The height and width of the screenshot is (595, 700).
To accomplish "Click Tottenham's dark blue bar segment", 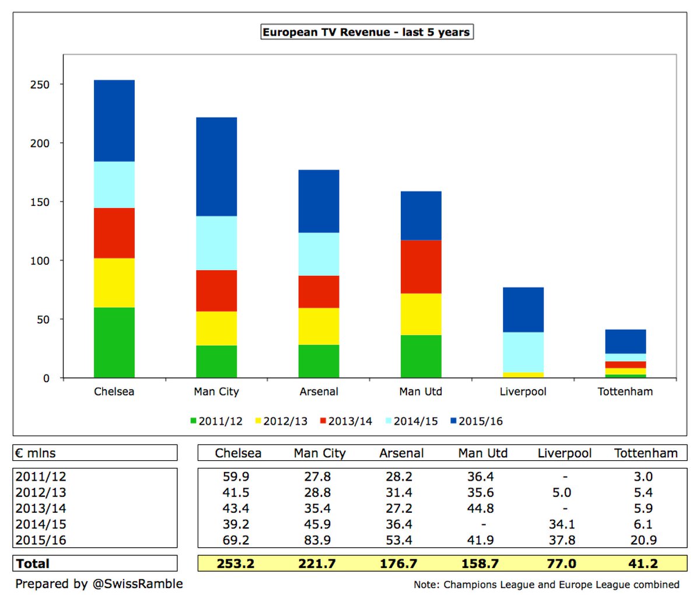I will pos(625,342).
